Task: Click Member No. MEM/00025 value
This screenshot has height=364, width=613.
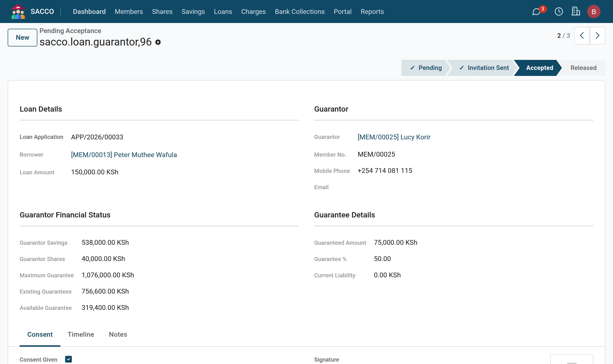Action: (x=376, y=154)
